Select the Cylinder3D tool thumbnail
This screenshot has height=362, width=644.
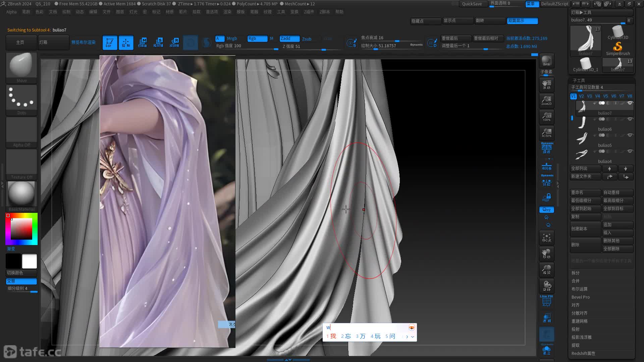click(x=618, y=33)
